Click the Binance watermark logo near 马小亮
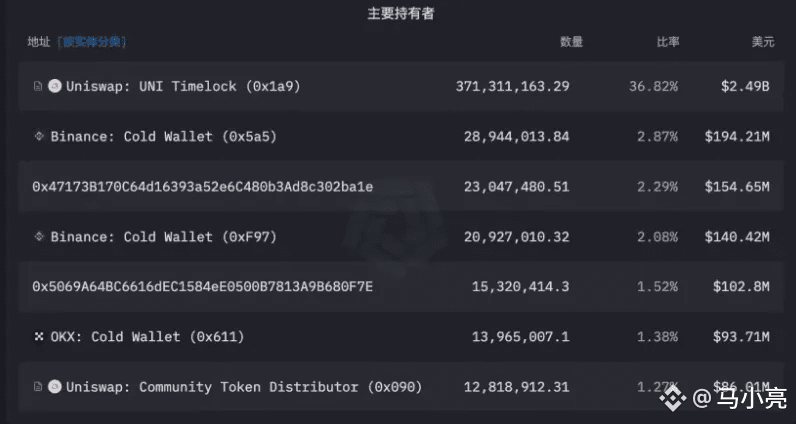The width and height of the screenshot is (796, 424). [x=673, y=398]
